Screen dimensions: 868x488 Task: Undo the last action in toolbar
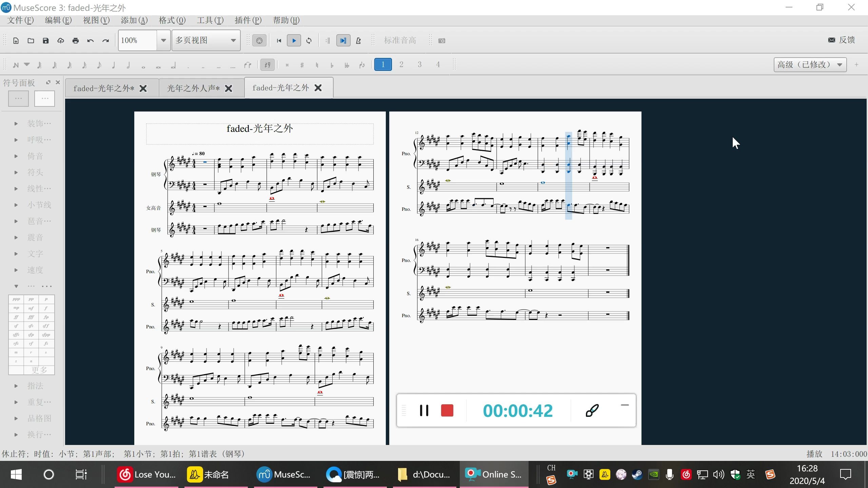[91, 41]
